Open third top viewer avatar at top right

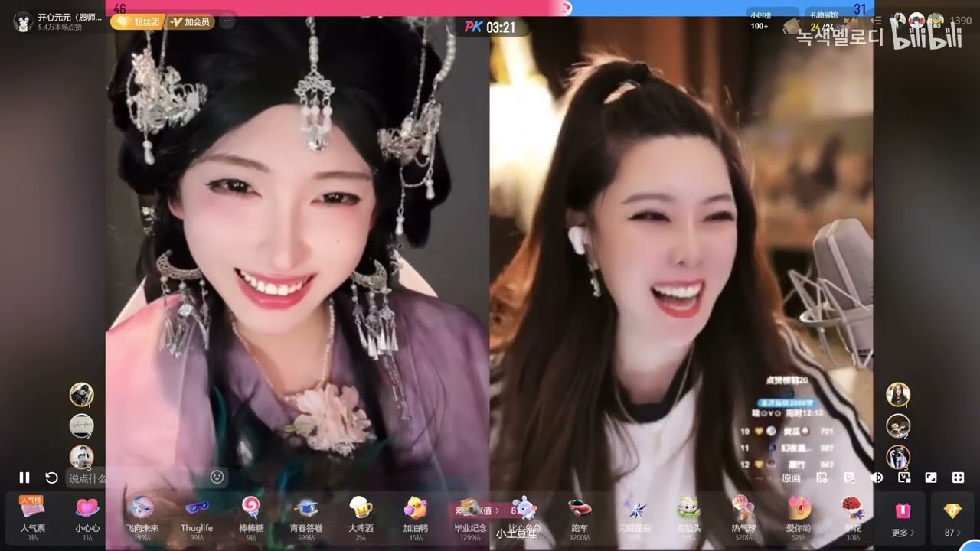(x=935, y=20)
